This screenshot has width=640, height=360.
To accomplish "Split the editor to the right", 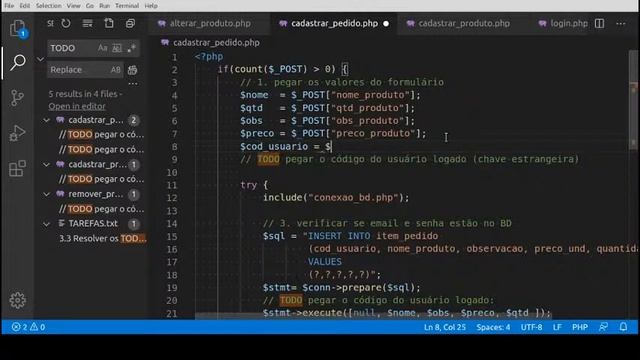I will click(x=599, y=24).
